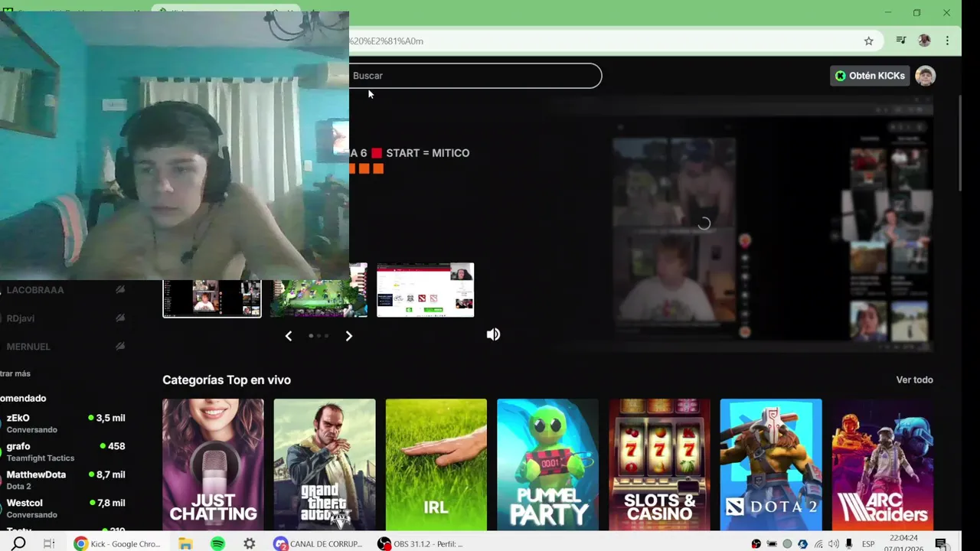Click the Wi-Fi network tray icon
This screenshot has width=980, height=551.
(818, 544)
